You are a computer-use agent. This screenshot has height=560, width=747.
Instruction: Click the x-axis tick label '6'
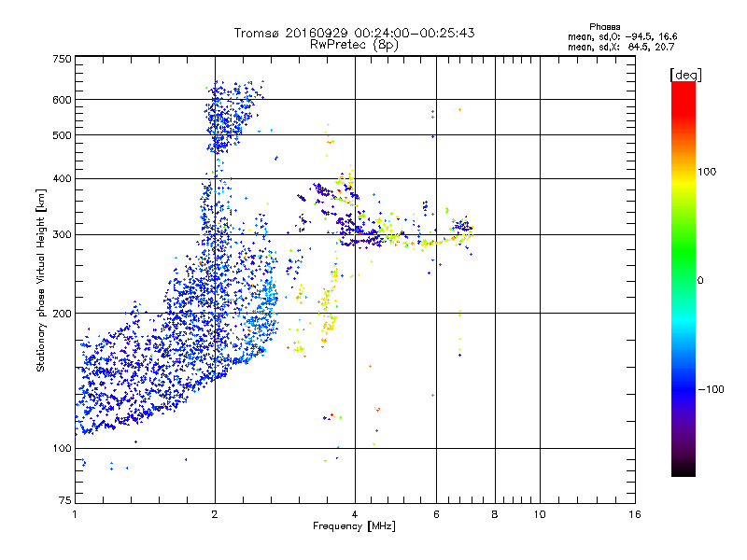[x=436, y=514]
